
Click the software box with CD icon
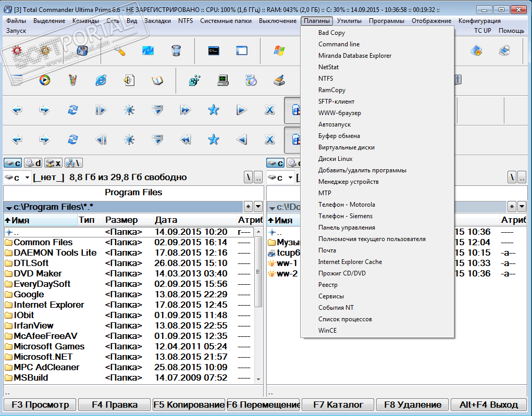tap(251, 80)
